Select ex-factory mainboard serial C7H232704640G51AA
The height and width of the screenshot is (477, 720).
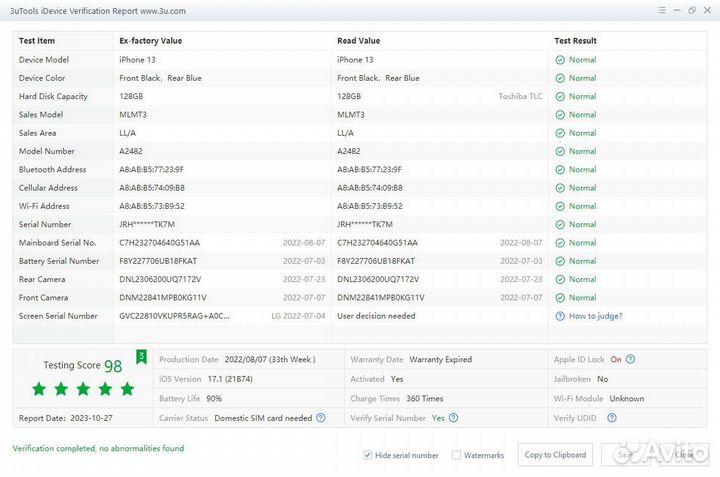[x=159, y=243]
